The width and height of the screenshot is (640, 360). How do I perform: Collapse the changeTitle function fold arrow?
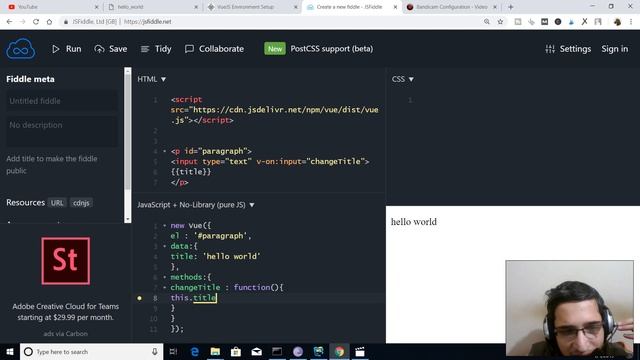coord(164,287)
